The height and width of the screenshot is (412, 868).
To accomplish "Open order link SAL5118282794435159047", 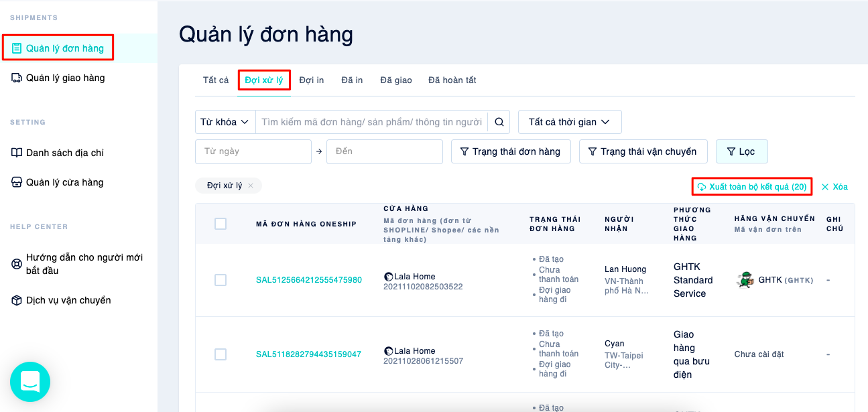I will pos(308,354).
